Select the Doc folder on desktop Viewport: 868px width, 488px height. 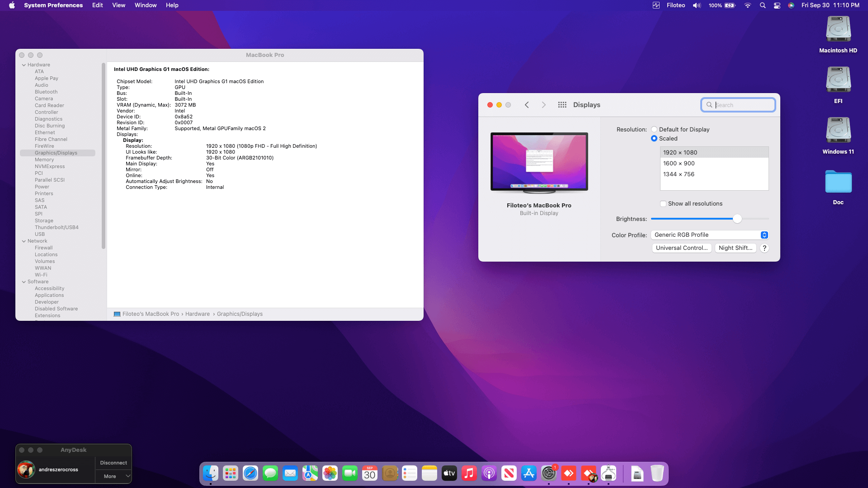pos(838,187)
